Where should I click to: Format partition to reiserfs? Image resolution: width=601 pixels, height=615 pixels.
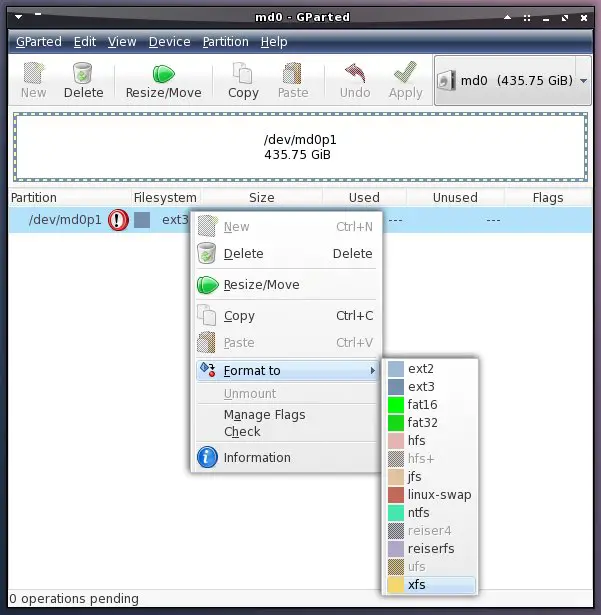[430, 549]
